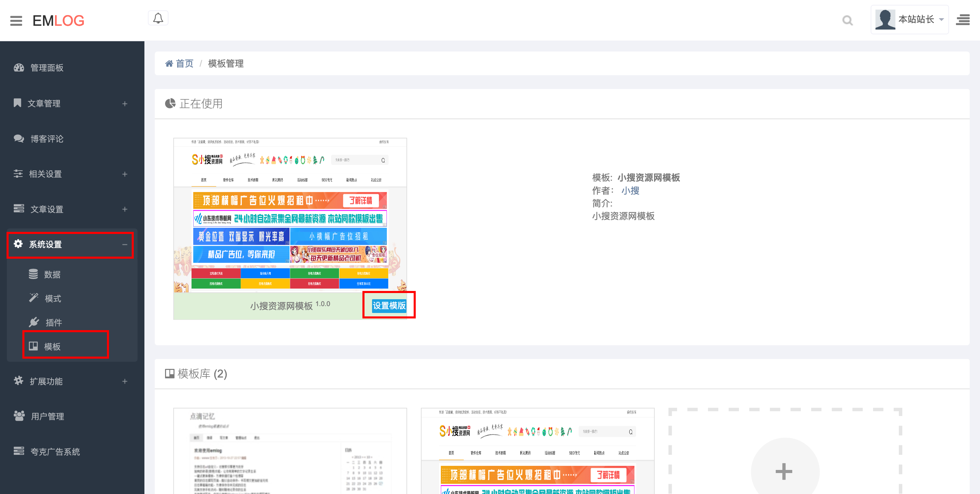Expand 相关设置 with its plus sign
The height and width of the screenshot is (494, 980).
[x=125, y=174]
